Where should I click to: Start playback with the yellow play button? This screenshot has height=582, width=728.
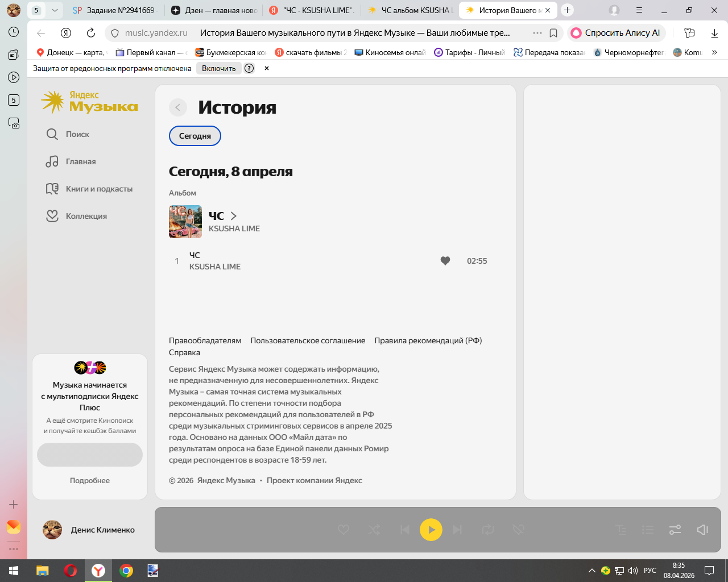click(431, 530)
